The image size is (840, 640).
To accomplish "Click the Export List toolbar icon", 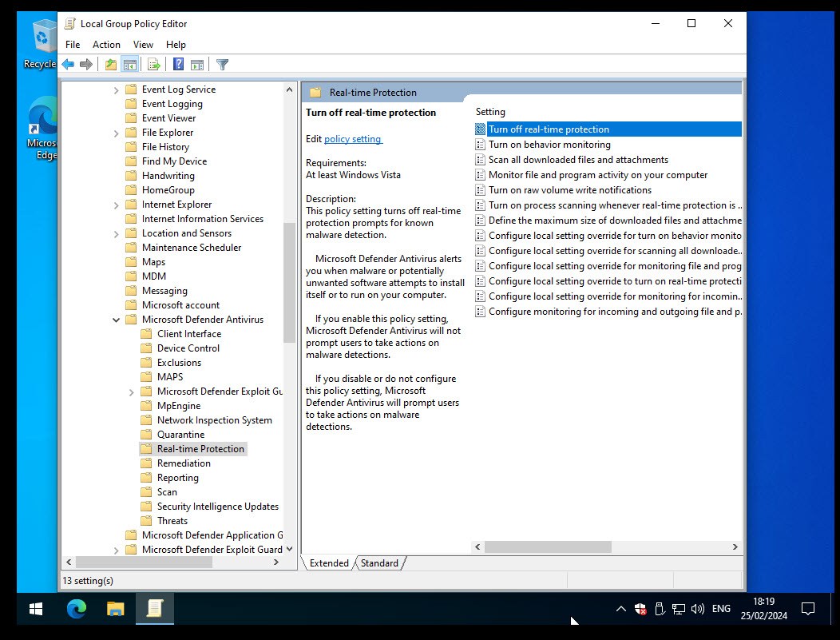I will point(152,64).
